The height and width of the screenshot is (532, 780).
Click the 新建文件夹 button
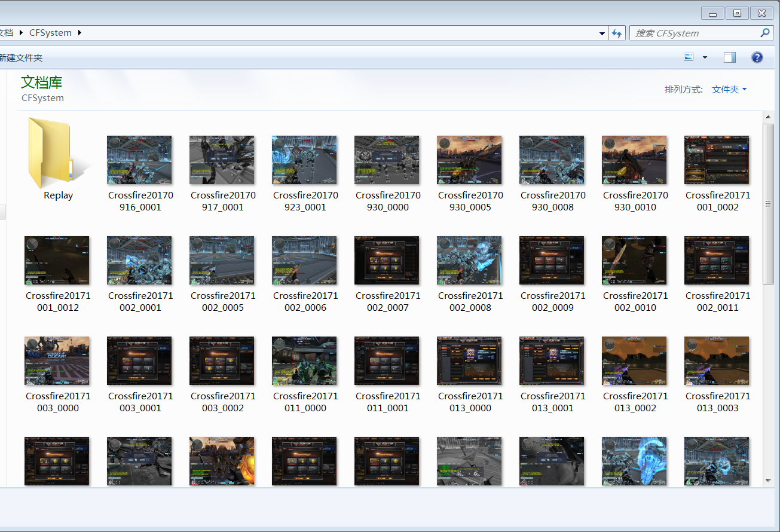click(x=21, y=58)
